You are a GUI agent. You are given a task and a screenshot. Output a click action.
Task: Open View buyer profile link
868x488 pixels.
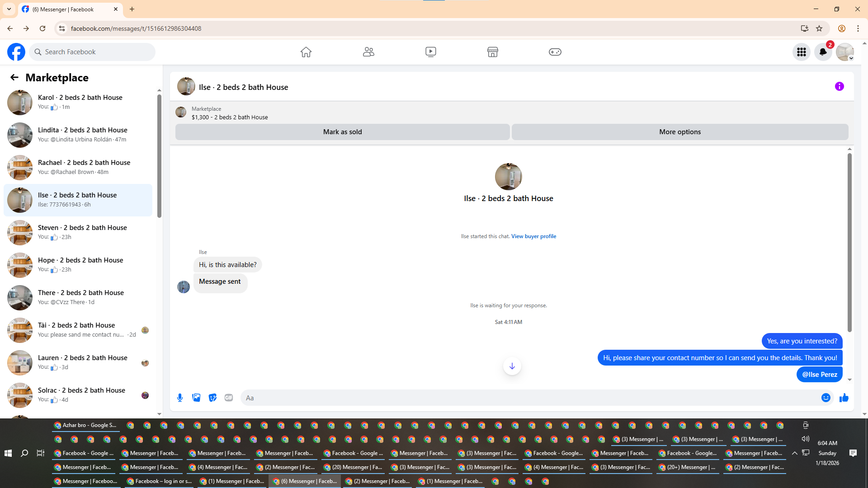click(x=533, y=236)
